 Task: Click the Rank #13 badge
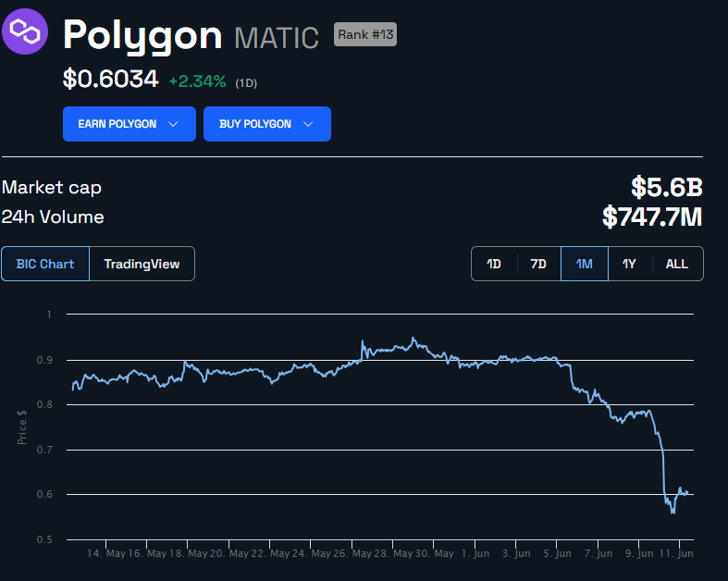click(365, 34)
